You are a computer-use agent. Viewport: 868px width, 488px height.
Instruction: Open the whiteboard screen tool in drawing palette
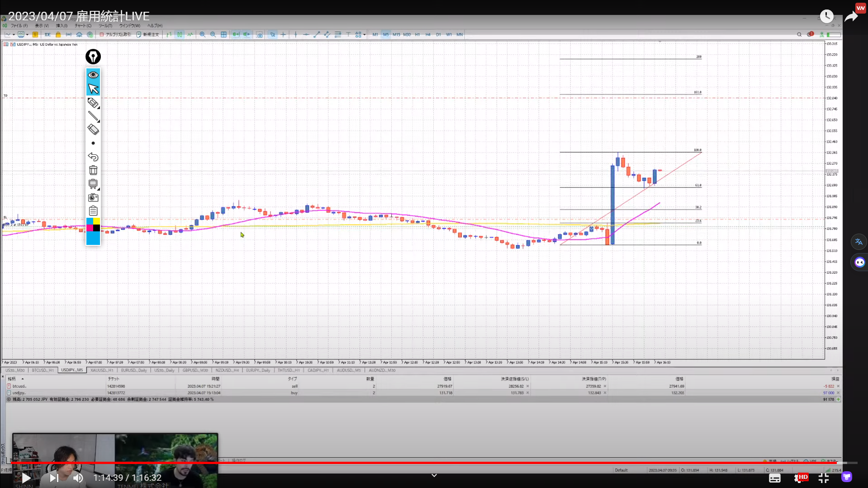[93, 184]
